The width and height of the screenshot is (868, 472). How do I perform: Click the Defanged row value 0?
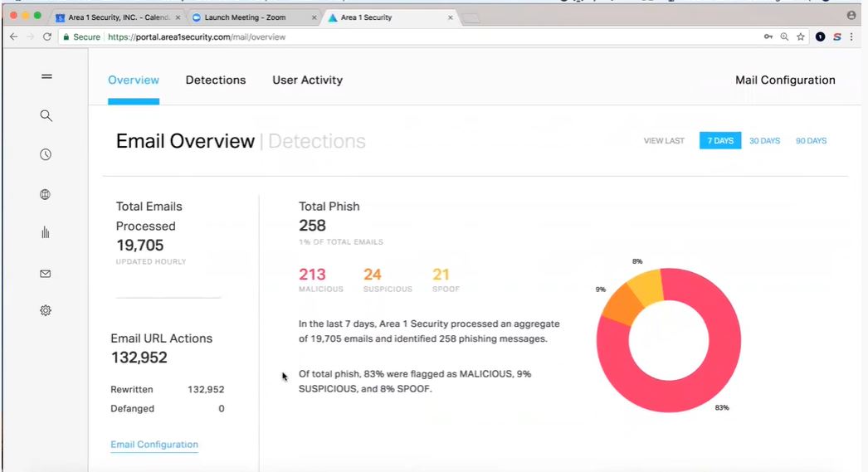[222, 409]
